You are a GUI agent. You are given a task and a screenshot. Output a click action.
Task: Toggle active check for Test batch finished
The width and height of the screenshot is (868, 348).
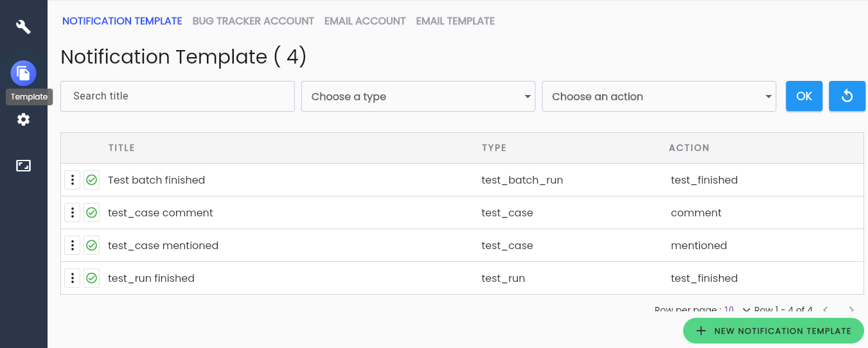coord(91,180)
